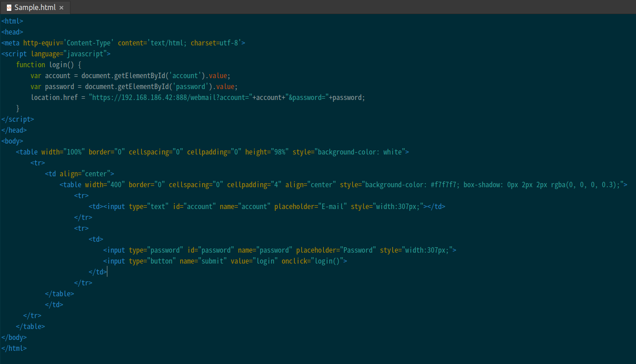This screenshot has width=636, height=364.
Task: Click the HTML file icon on Sample.html tab
Action: pos(9,8)
